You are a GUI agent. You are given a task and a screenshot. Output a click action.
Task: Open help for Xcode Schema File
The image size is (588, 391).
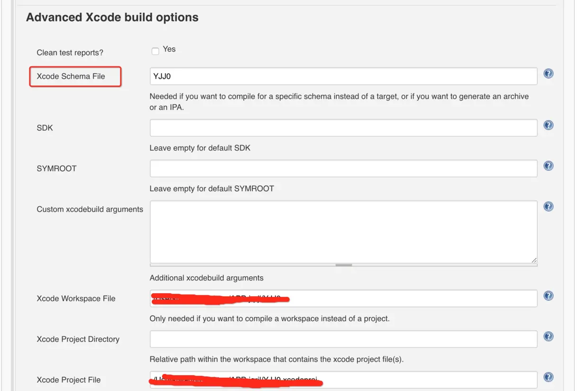click(548, 74)
